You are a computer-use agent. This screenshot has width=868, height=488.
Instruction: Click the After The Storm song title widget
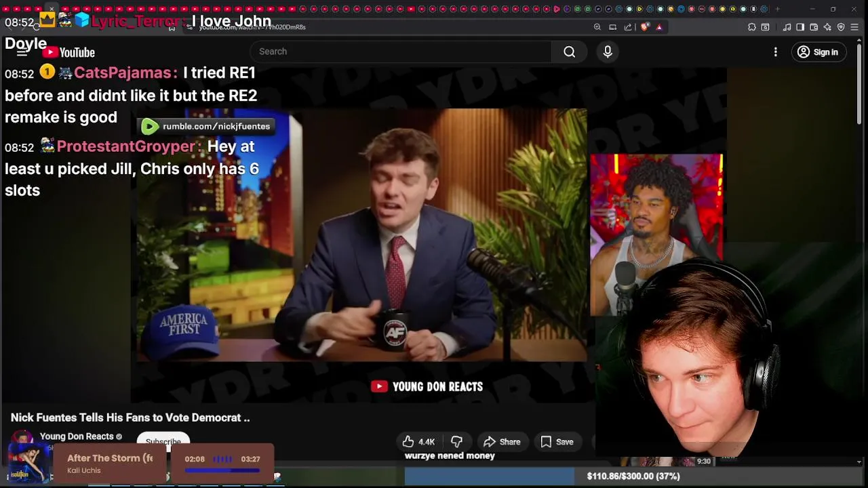pos(110,458)
